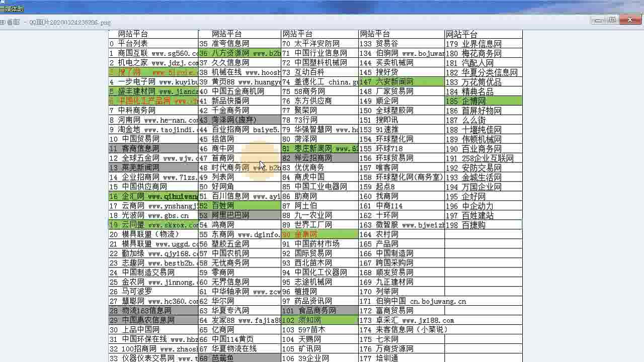Click row 179 业界信息网
Image resolution: width=644 pixels, height=362 pixels.
(484, 44)
